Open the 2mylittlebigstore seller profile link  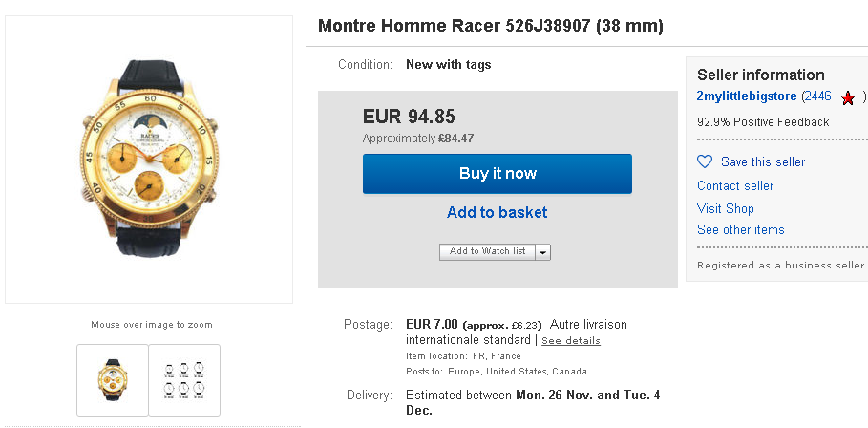click(x=747, y=96)
